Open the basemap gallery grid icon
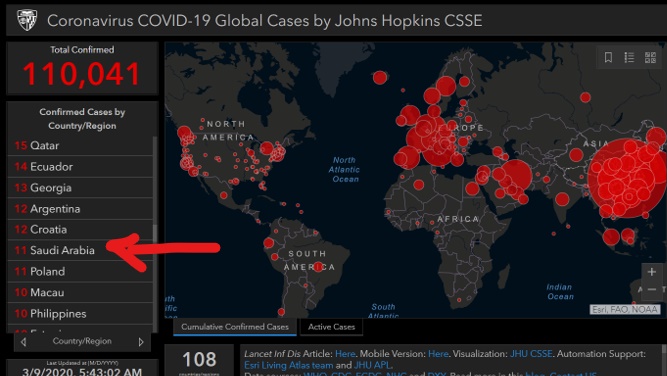Viewport: 667px width, 376px height. 650,57
